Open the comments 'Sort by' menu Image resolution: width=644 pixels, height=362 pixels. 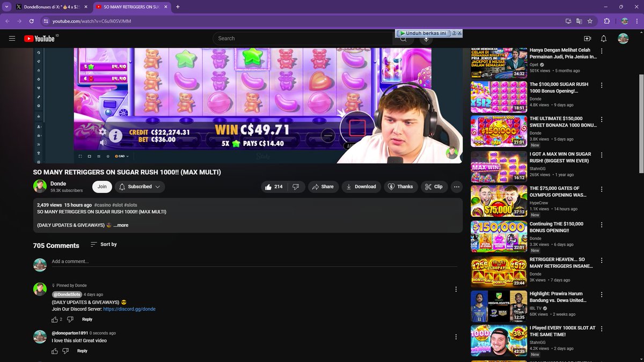tap(104, 245)
